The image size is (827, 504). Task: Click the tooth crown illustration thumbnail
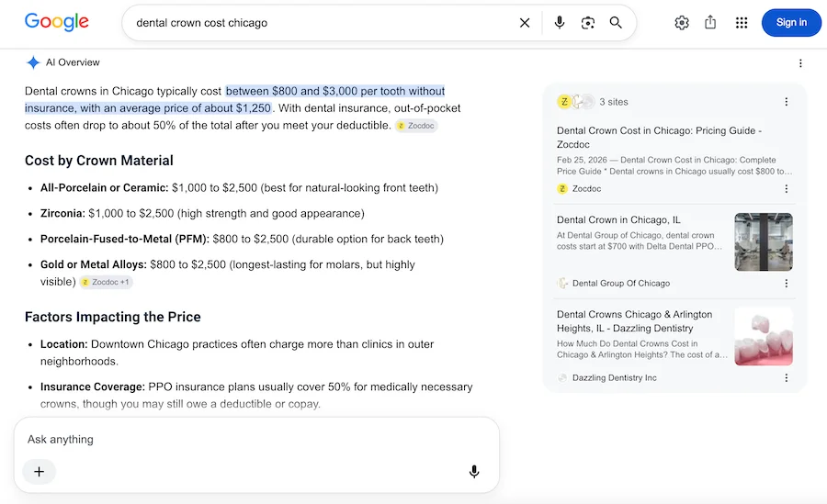point(764,336)
